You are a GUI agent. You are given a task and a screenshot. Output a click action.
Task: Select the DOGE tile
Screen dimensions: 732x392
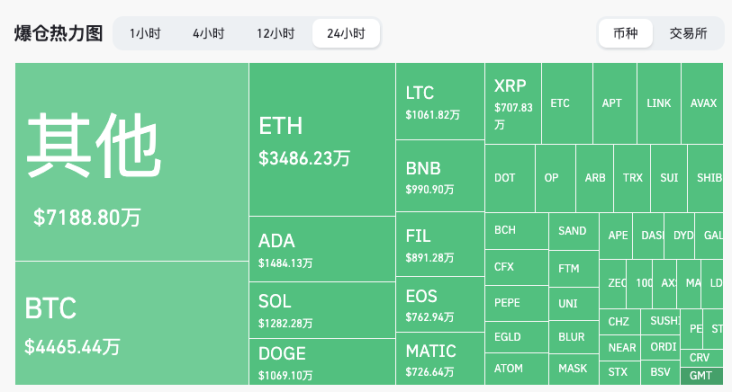(x=322, y=362)
